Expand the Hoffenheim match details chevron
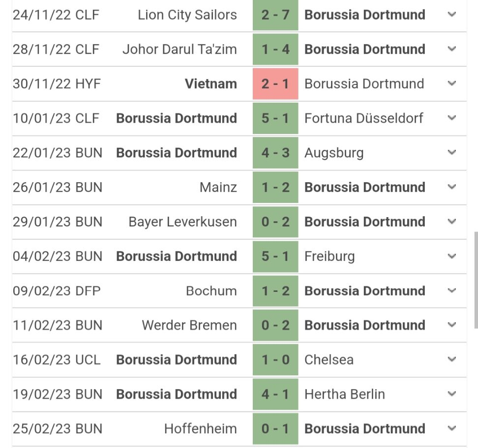This screenshot has height=448, width=478. point(452,428)
